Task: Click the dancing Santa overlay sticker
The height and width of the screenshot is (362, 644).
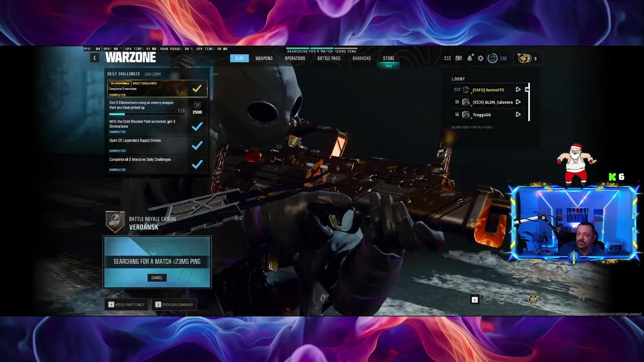Action: [576, 163]
